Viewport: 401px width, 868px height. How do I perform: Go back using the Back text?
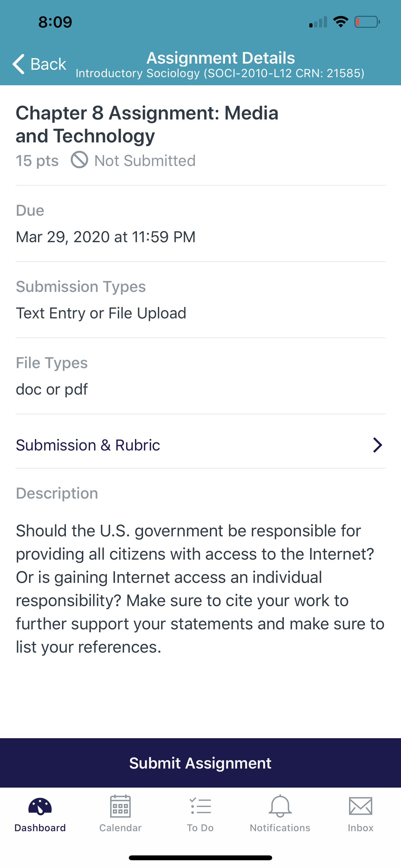point(48,64)
